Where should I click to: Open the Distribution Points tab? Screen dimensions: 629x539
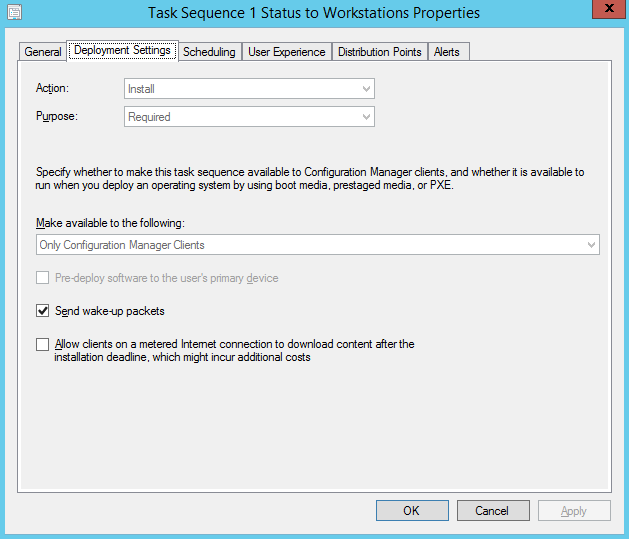coord(379,52)
